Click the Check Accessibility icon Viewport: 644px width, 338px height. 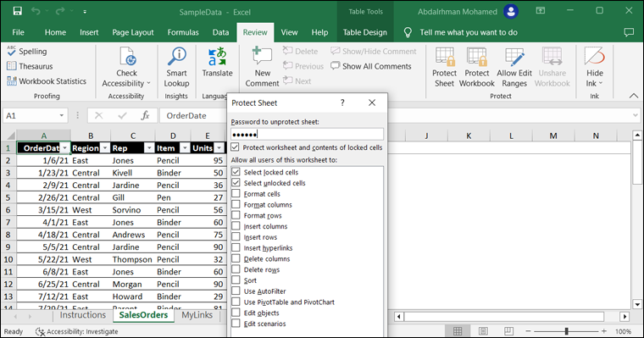click(x=127, y=57)
